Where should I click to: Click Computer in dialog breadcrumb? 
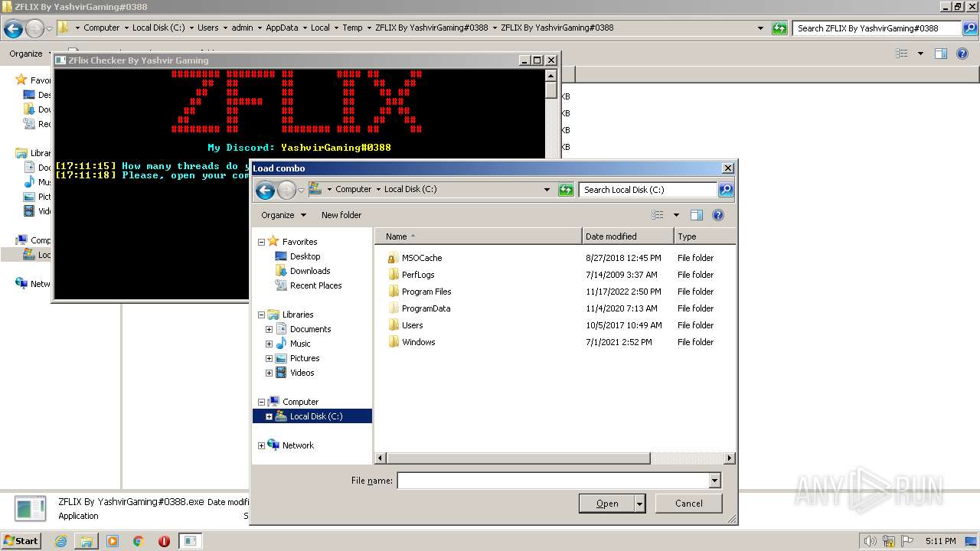point(353,189)
